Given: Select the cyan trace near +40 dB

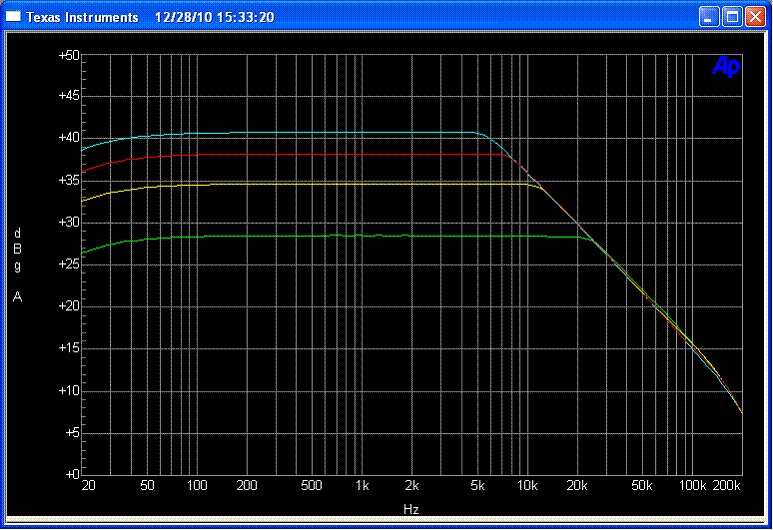Looking at the screenshot, I should pos(345,133).
